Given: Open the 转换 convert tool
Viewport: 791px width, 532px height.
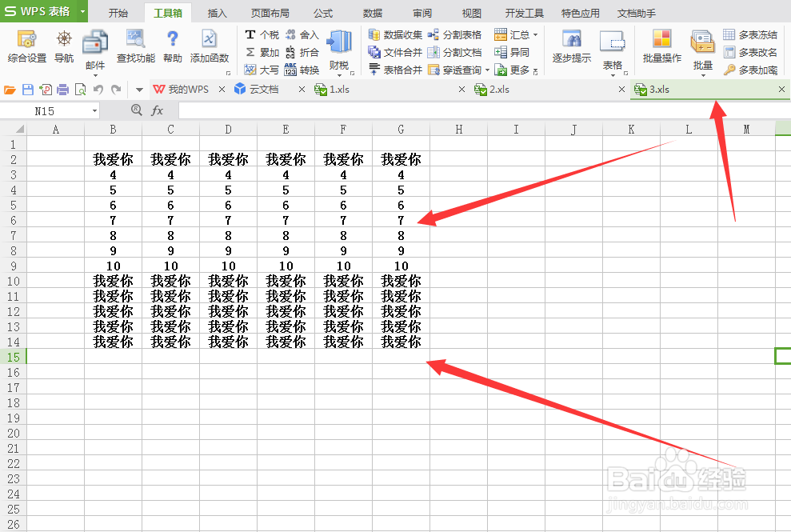Looking at the screenshot, I should pyautogui.click(x=302, y=70).
